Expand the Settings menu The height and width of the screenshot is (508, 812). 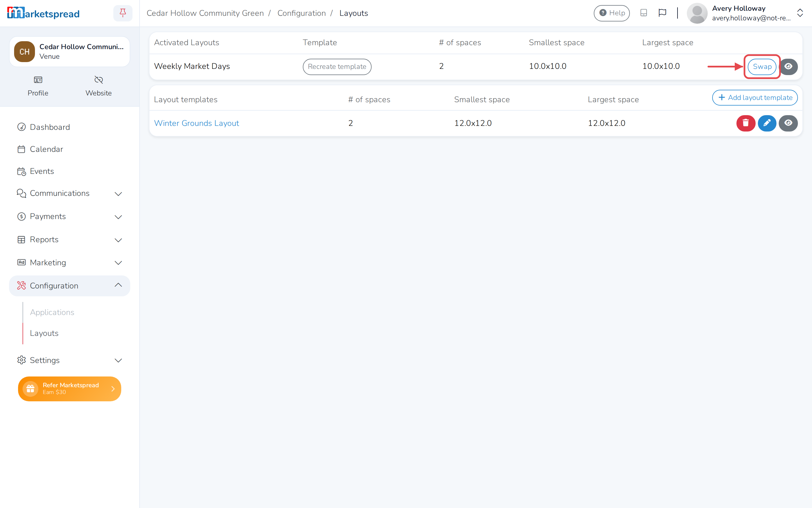click(x=69, y=360)
